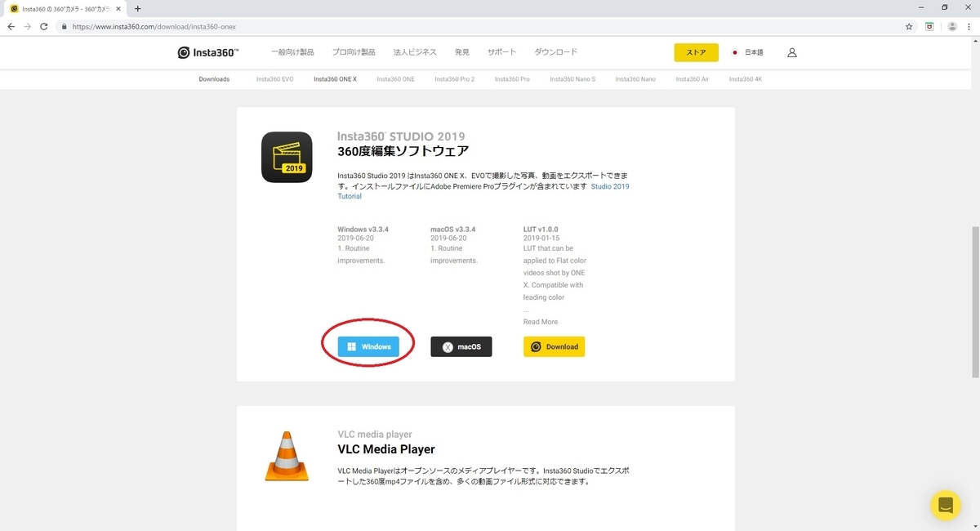The height and width of the screenshot is (531, 980).
Task: Click the VLC cone icon
Action: coord(287,456)
